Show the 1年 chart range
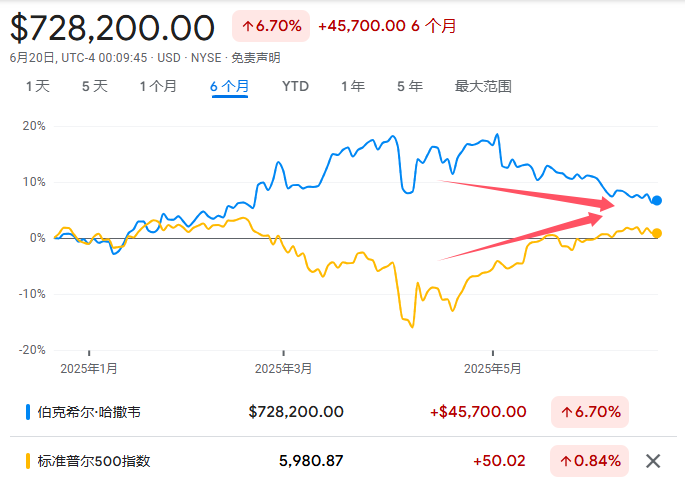Viewport: 685px width, 485px height. pyautogui.click(x=352, y=86)
